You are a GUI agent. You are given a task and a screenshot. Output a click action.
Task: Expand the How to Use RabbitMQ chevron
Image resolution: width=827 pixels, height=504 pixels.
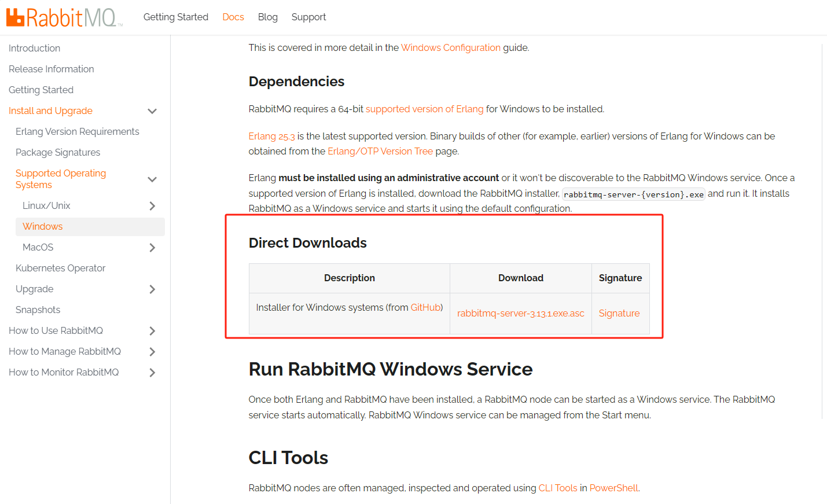pyautogui.click(x=152, y=331)
